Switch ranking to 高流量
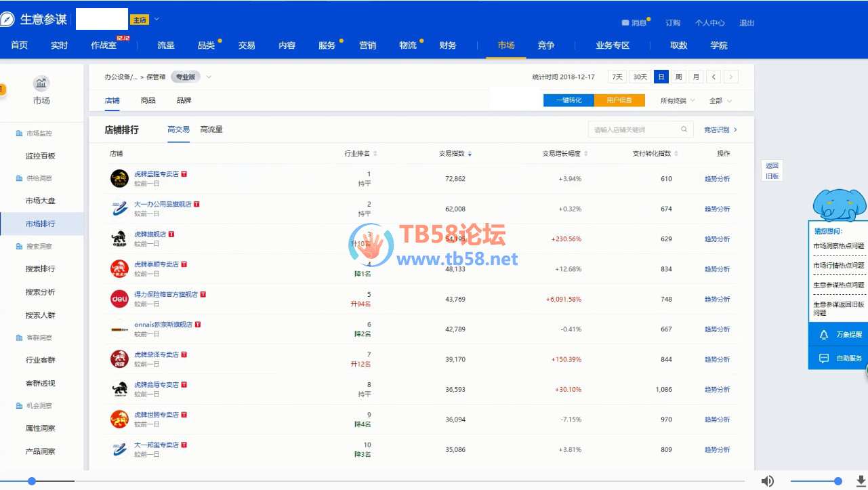 [211, 129]
